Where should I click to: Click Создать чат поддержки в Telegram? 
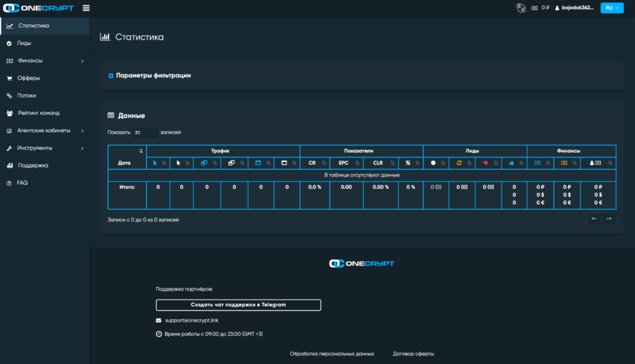[238, 305]
